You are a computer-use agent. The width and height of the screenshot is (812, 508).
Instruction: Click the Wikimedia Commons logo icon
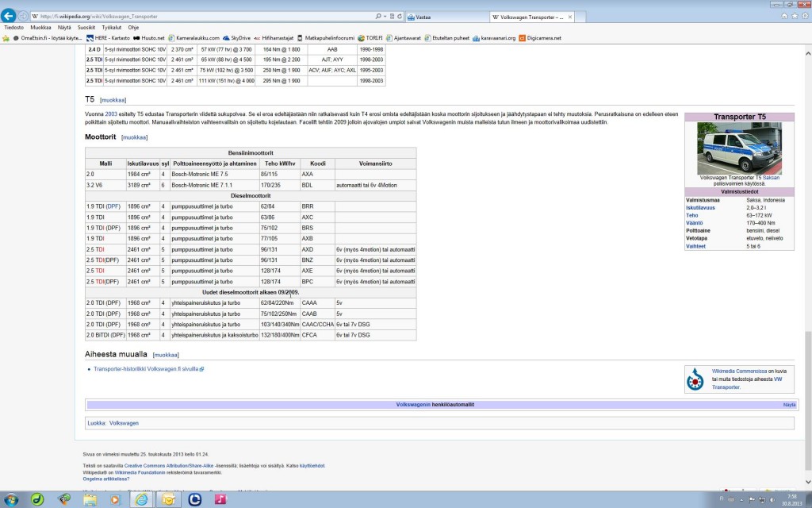696,379
